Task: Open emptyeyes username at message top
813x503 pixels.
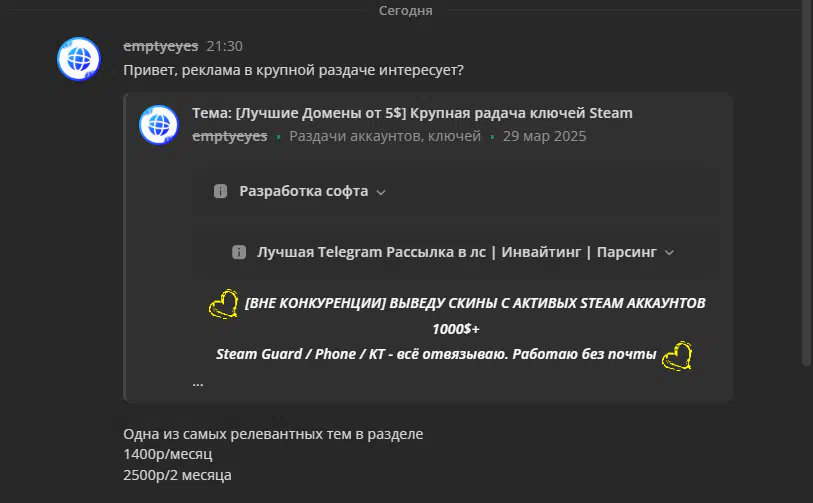Action: tap(161, 46)
